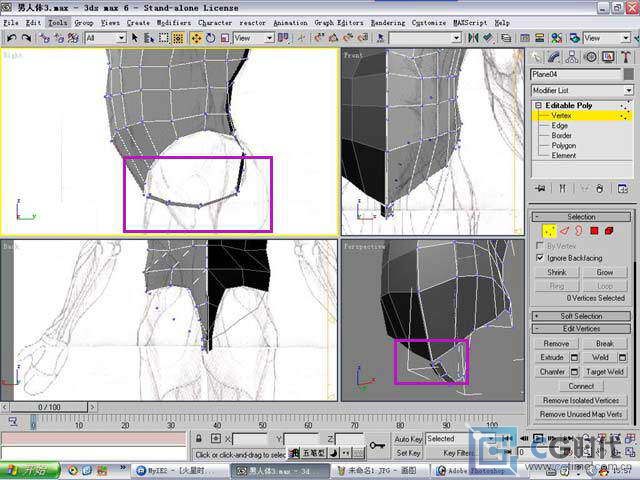Open Select by Name list tool
Image resolution: width=640 pixels, height=480 pixels.
click(x=149, y=38)
